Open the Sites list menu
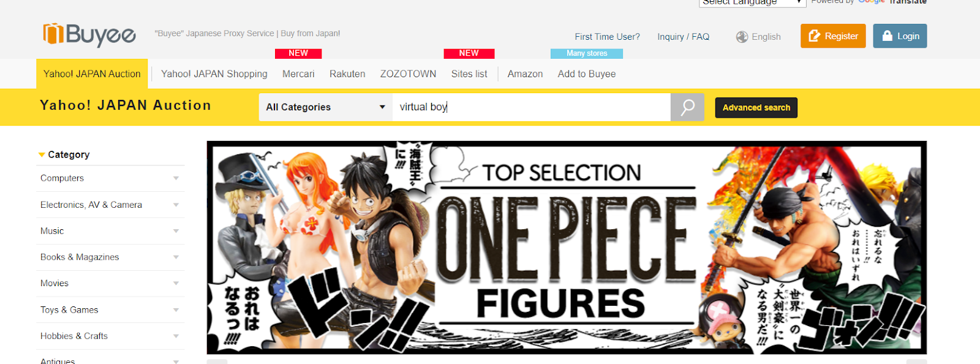The width and height of the screenshot is (980, 364). 469,74
